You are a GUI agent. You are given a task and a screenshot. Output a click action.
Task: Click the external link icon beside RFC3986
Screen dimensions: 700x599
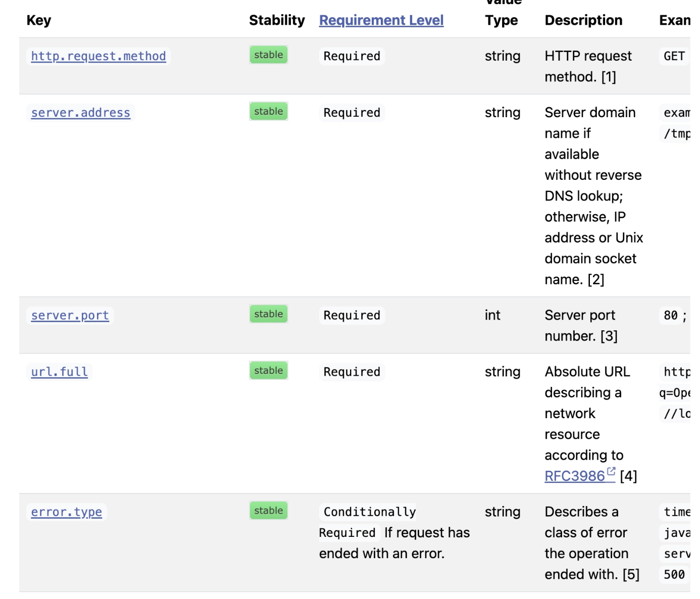click(x=611, y=472)
